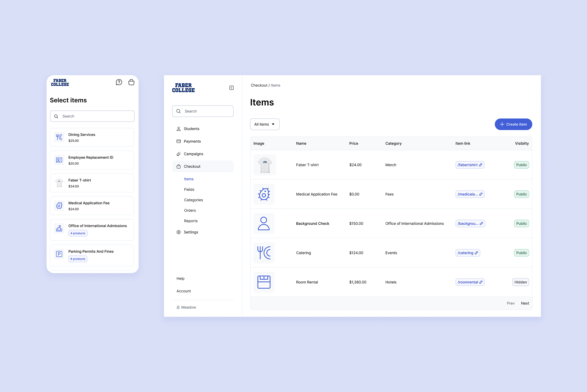Focus the sidebar Search field
The width and height of the screenshot is (587, 392).
pyautogui.click(x=203, y=111)
